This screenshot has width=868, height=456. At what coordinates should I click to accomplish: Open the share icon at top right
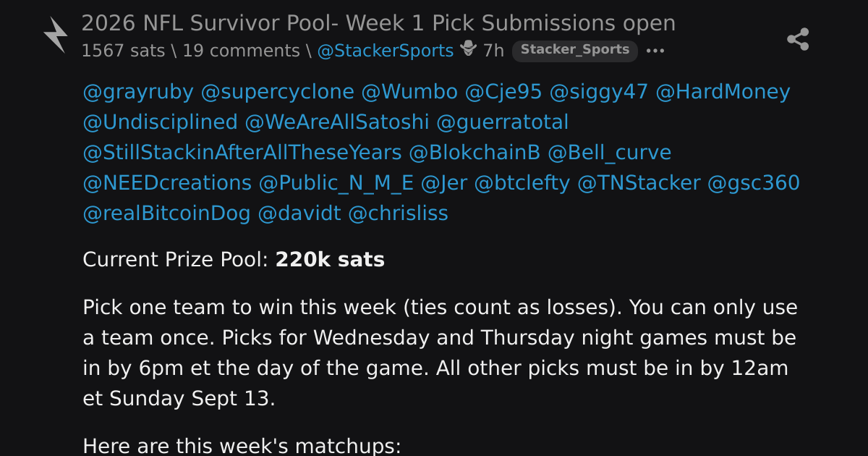click(x=798, y=39)
